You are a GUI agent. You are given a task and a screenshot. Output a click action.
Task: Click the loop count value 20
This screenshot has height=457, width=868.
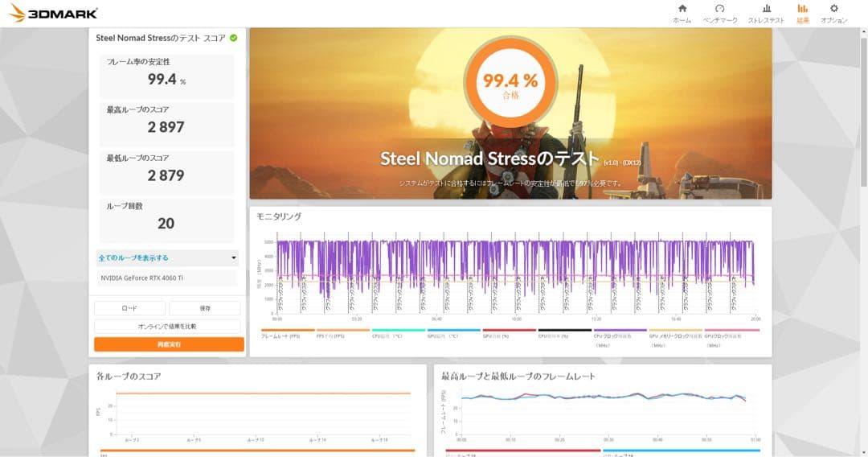tap(166, 223)
